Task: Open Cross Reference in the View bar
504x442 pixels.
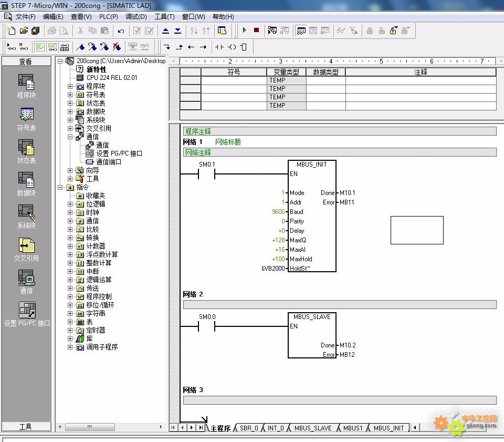Action: click(26, 249)
